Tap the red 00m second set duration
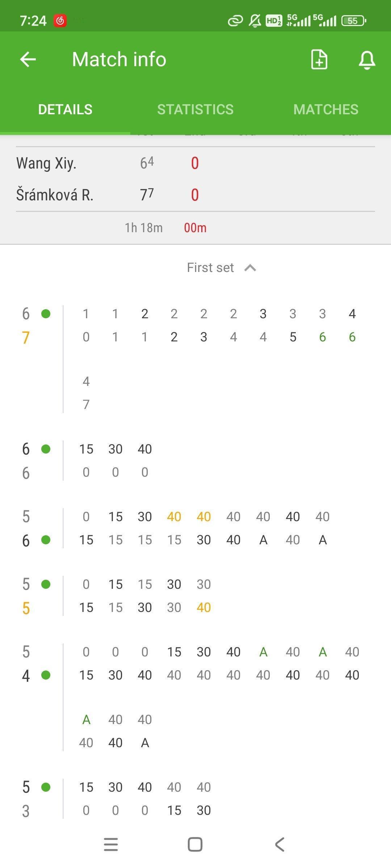The width and height of the screenshot is (391, 868). point(195,228)
